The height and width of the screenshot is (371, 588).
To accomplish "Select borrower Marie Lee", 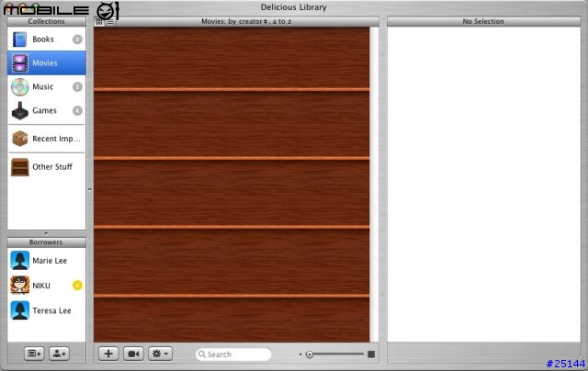I will (47, 261).
